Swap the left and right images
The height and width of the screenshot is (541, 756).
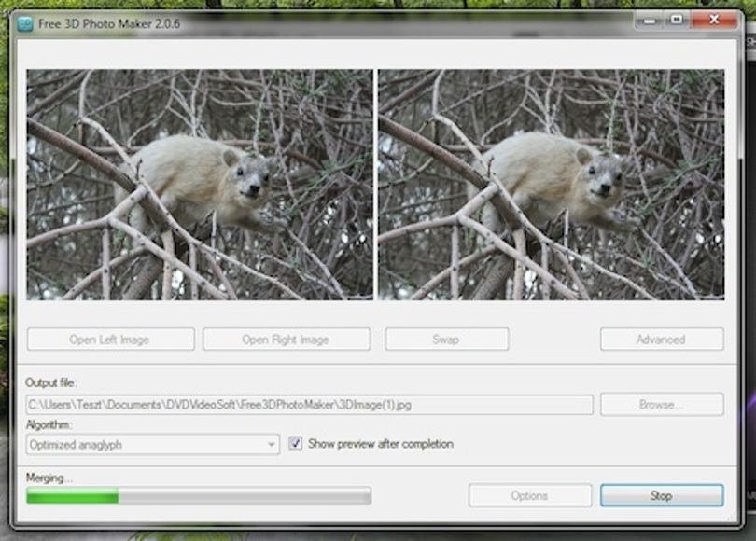point(446,340)
